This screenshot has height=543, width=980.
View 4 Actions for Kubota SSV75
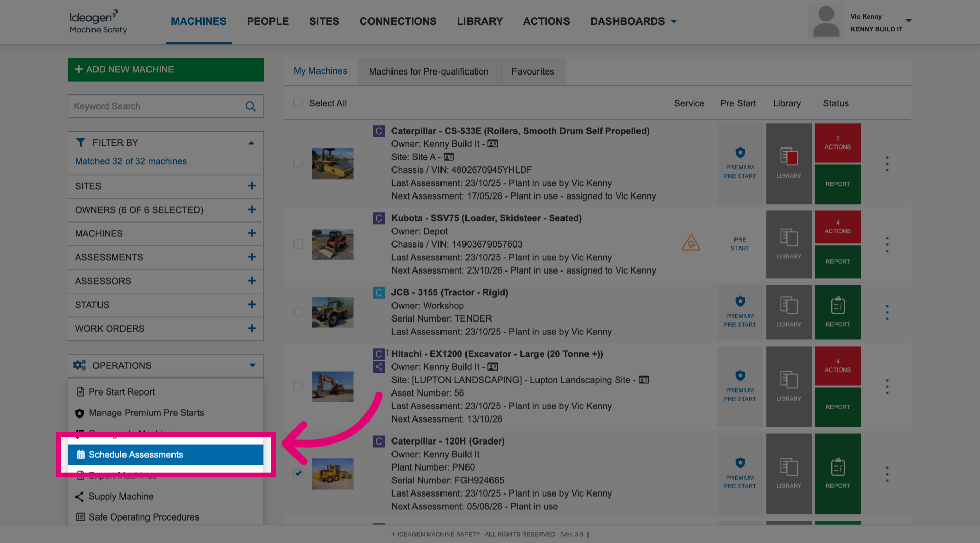838,227
